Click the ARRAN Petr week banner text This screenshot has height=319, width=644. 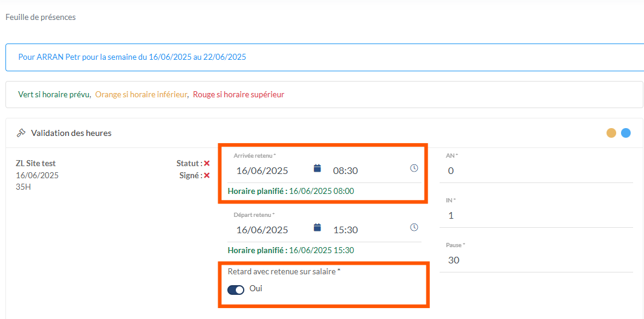pyautogui.click(x=132, y=57)
